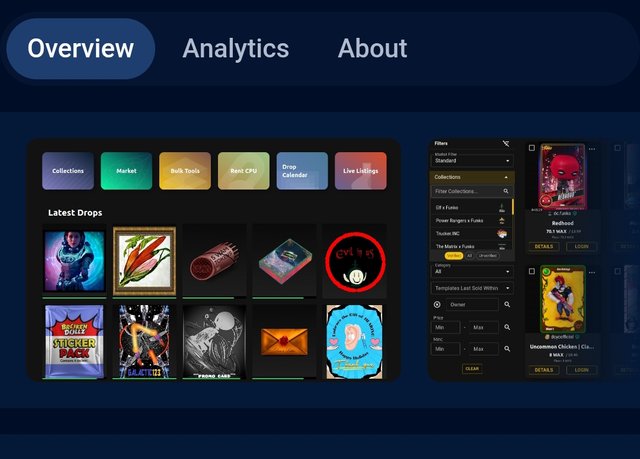Open the red cylinder barrel drop
Viewport: 640px width, 459px height.
(214, 261)
